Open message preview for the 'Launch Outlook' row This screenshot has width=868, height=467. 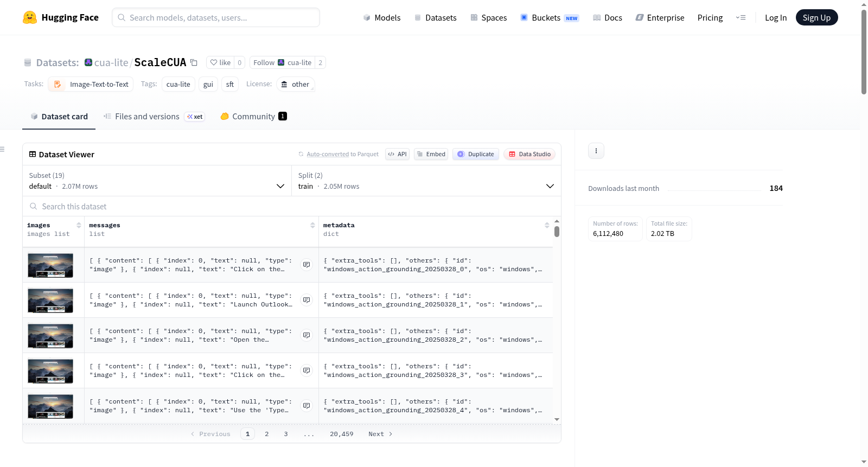pos(307,300)
